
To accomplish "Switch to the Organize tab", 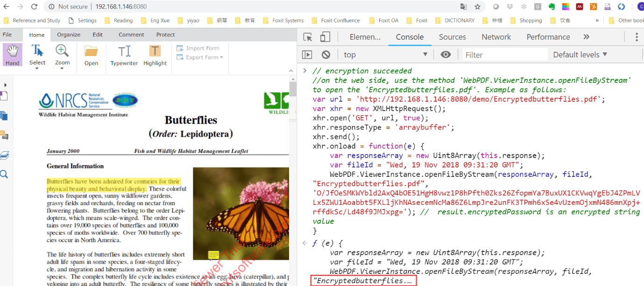I will 69,35.
